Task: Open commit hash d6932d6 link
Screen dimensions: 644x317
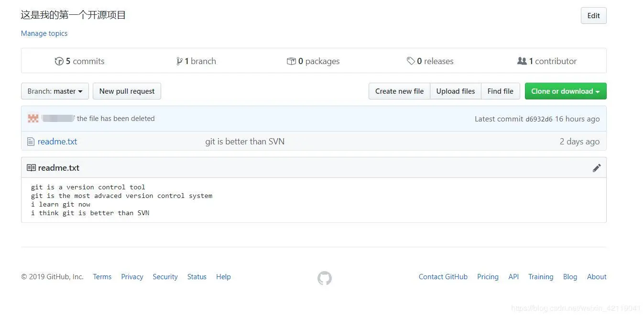Action: pyautogui.click(x=539, y=119)
